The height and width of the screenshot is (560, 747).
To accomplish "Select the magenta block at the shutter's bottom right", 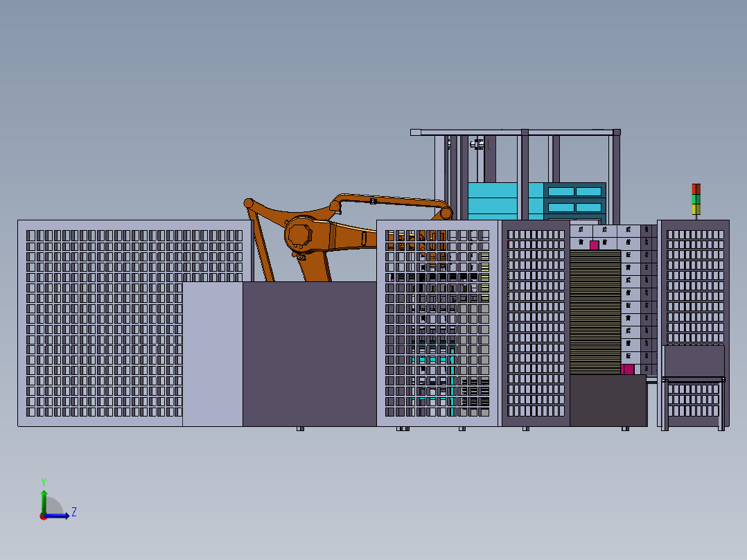I will pyautogui.click(x=628, y=369).
